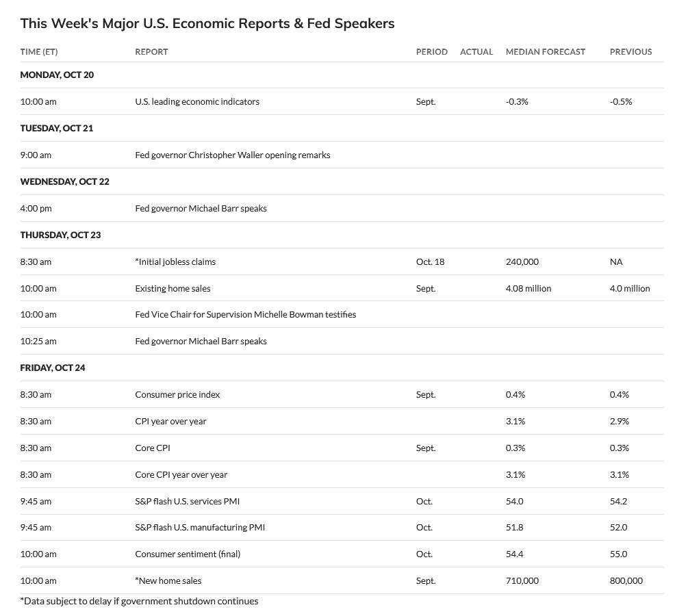
Task: Select the Friday, Oct 24 section heading
Action: (x=53, y=368)
